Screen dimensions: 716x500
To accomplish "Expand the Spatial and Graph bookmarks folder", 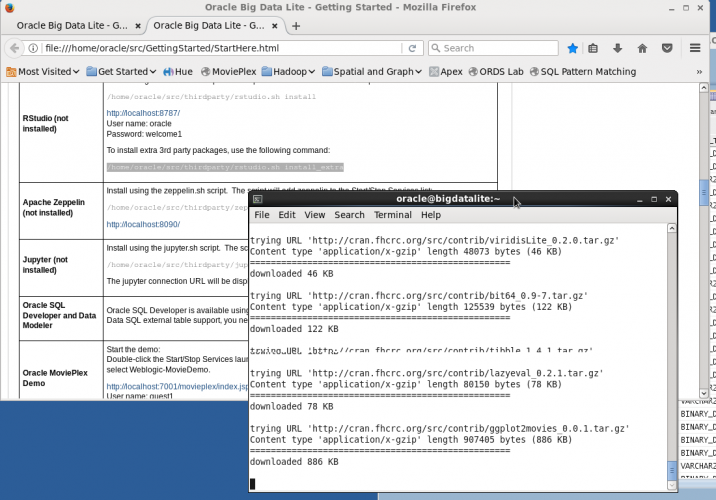I will [x=372, y=72].
